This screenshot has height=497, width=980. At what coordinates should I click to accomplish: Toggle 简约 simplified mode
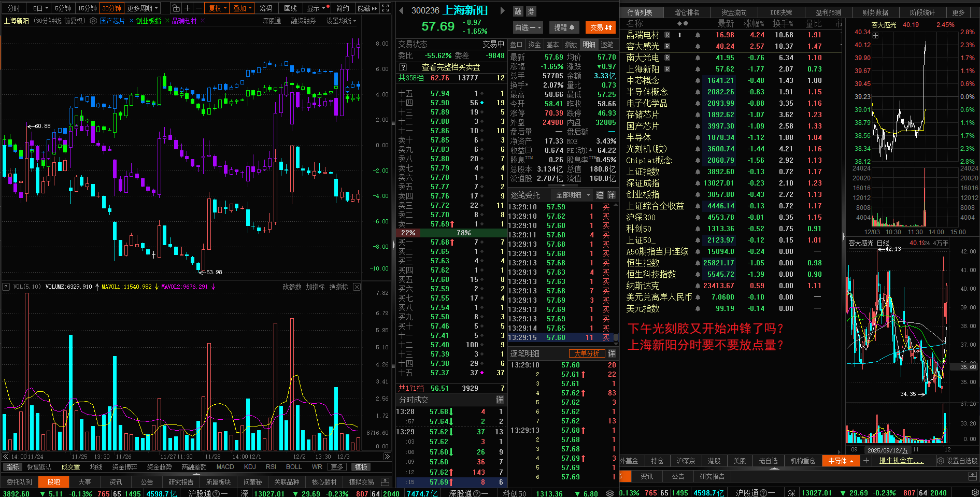click(343, 8)
